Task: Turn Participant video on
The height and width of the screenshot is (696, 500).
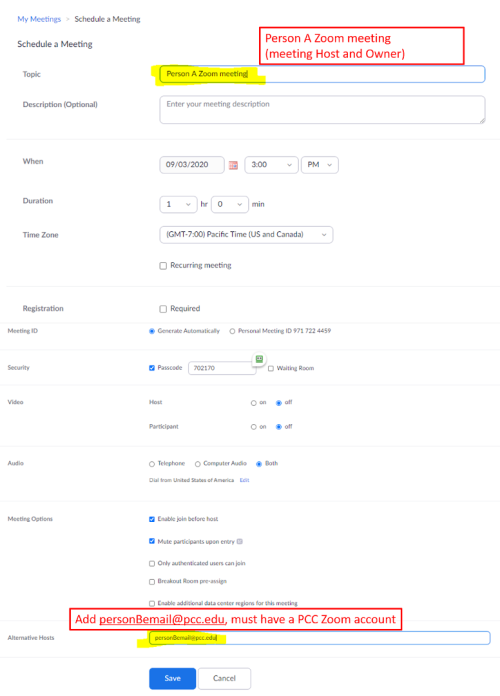Action: pos(254,427)
